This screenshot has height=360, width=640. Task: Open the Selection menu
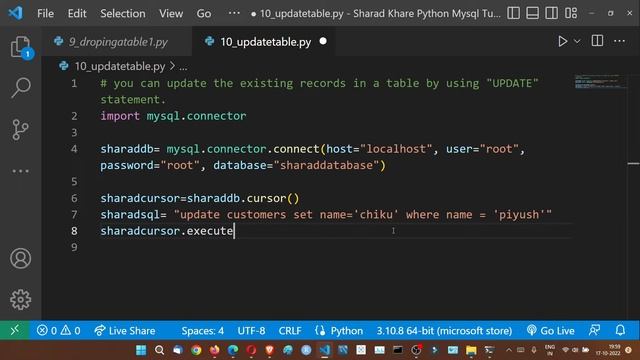click(123, 13)
